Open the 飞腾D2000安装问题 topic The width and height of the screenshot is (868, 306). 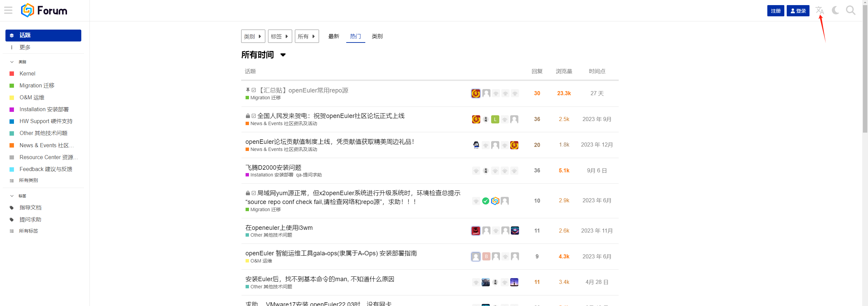tap(273, 167)
